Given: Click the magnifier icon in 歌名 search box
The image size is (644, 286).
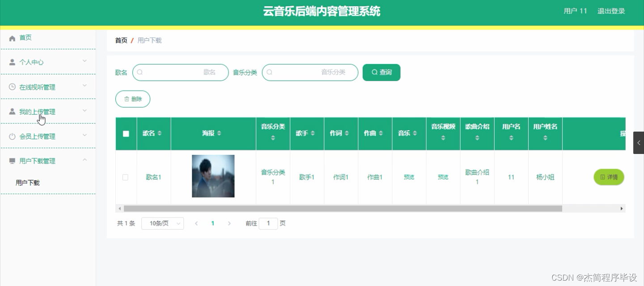Looking at the screenshot, I should (140, 72).
